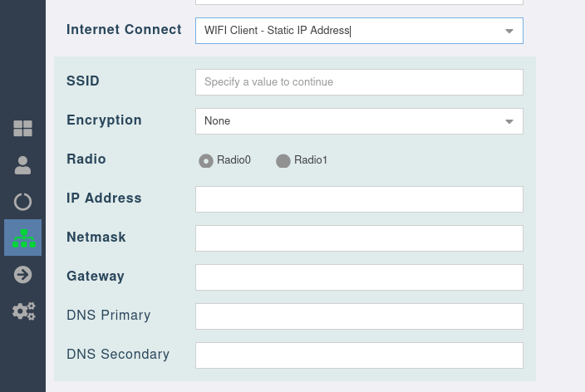Open the settings gears sidebar icon
The width and height of the screenshot is (585, 392).
click(23, 311)
